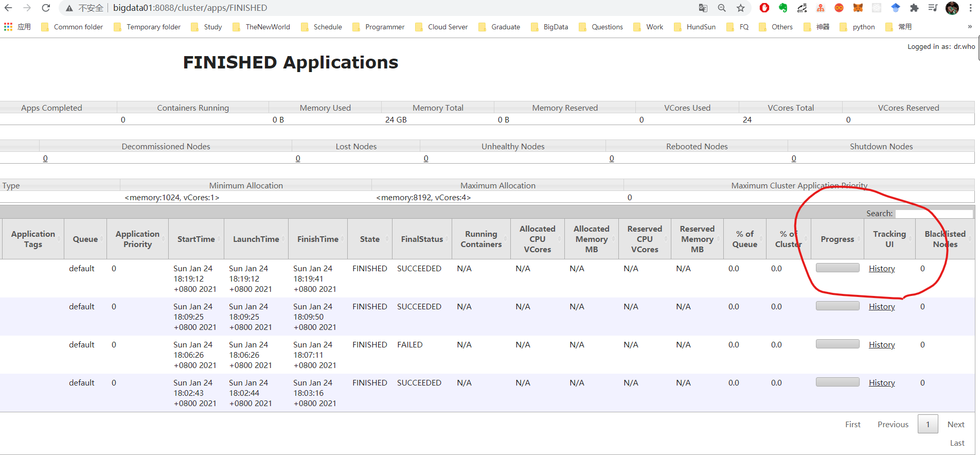Sort table by Running Containers column
The height and width of the screenshot is (455, 980).
coord(481,239)
